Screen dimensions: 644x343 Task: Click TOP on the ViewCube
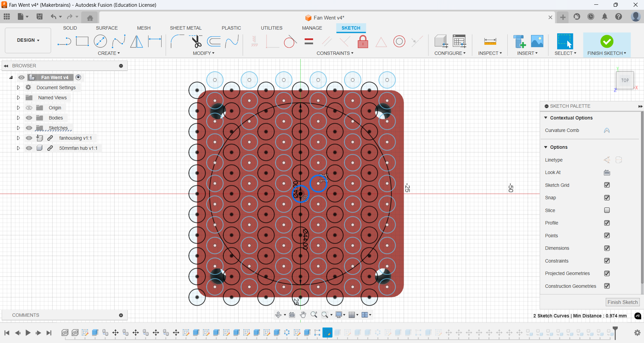click(624, 80)
